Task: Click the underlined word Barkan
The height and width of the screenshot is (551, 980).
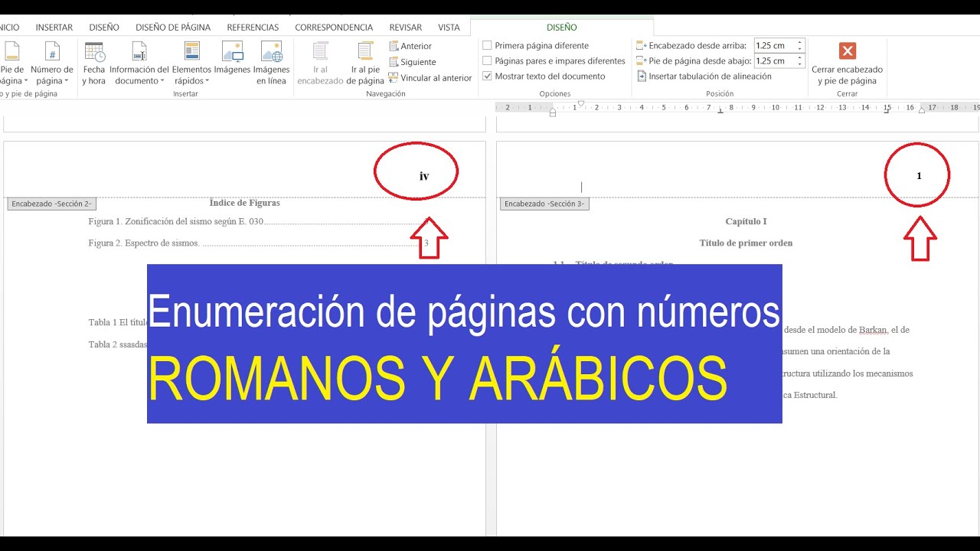Action: pyautogui.click(x=872, y=330)
